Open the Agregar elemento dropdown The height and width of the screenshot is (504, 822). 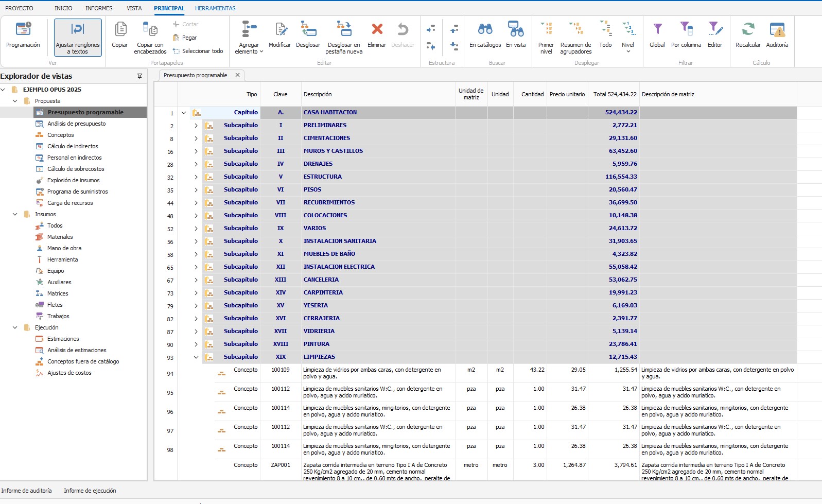pos(249,38)
